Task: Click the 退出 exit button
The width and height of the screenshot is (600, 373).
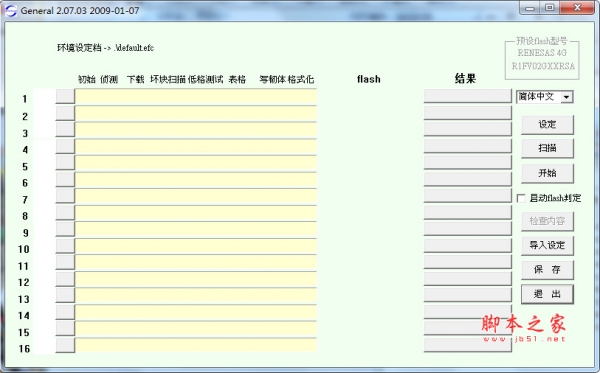Action: pyautogui.click(x=547, y=294)
